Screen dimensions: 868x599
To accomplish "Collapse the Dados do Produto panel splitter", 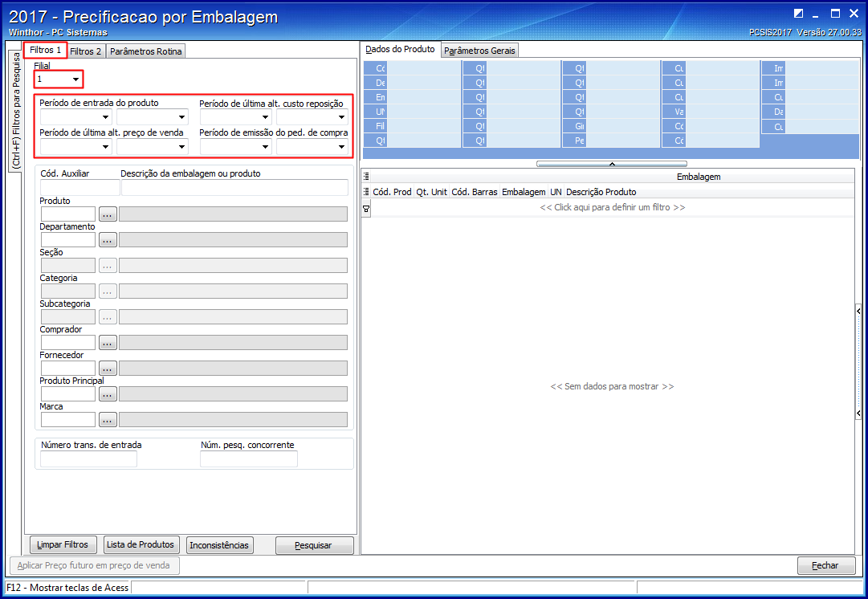I will 612,164.
